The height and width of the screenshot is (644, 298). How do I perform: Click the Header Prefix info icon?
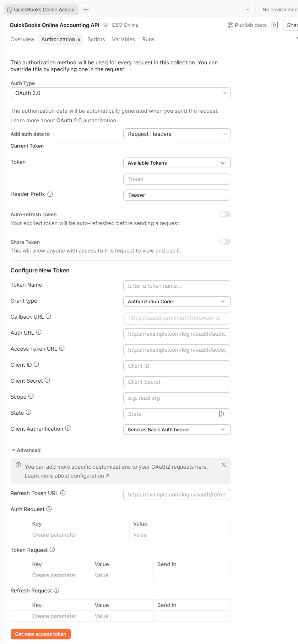50,194
